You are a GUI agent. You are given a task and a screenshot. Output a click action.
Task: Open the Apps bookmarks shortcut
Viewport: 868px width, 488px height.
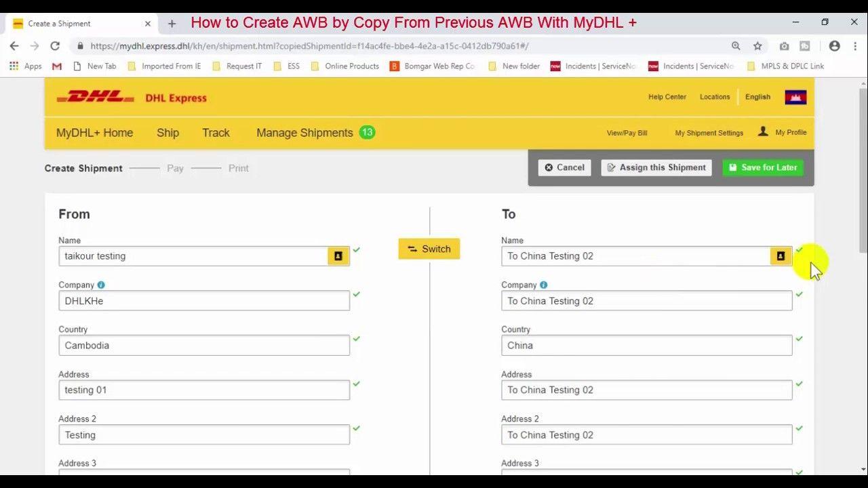point(26,66)
